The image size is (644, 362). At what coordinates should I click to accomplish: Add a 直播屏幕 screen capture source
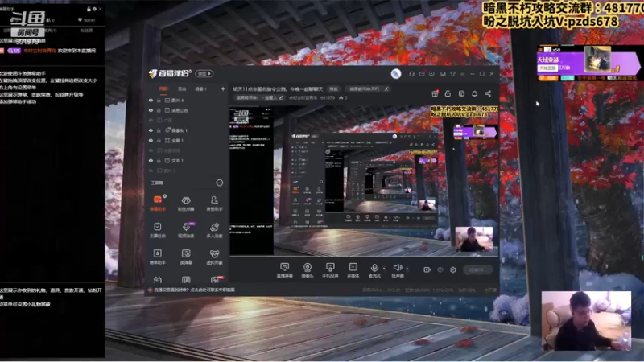(285, 270)
